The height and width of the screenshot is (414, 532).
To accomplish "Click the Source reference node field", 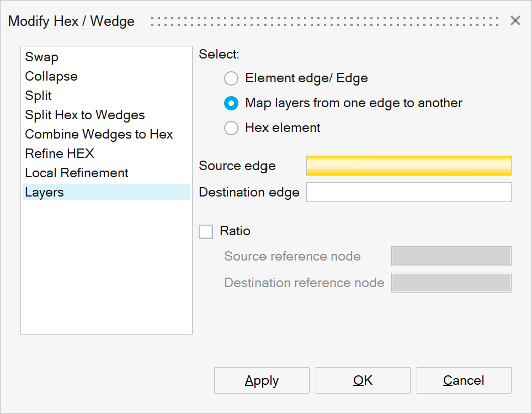I will pyautogui.click(x=451, y=256).
